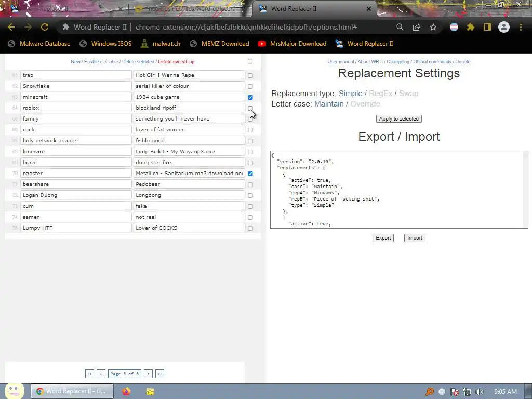Open the zoom magnifier in address bar
532x399 pixels.
[x=400, y=27]
